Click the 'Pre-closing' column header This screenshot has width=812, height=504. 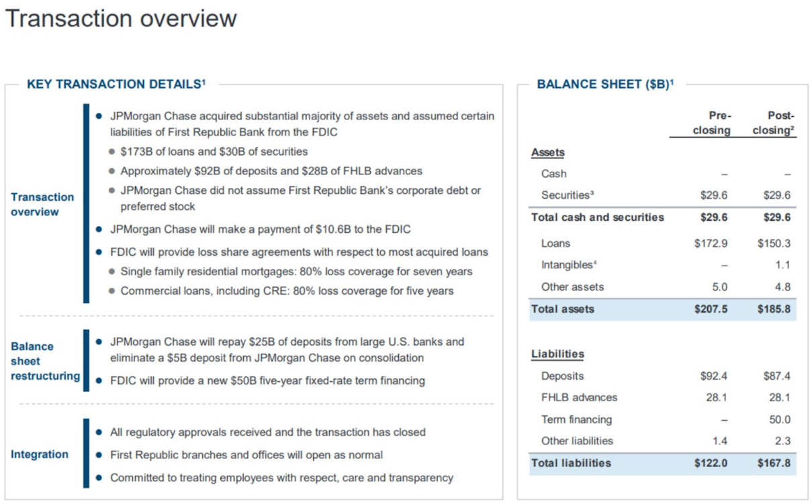(x=711, y=123)
